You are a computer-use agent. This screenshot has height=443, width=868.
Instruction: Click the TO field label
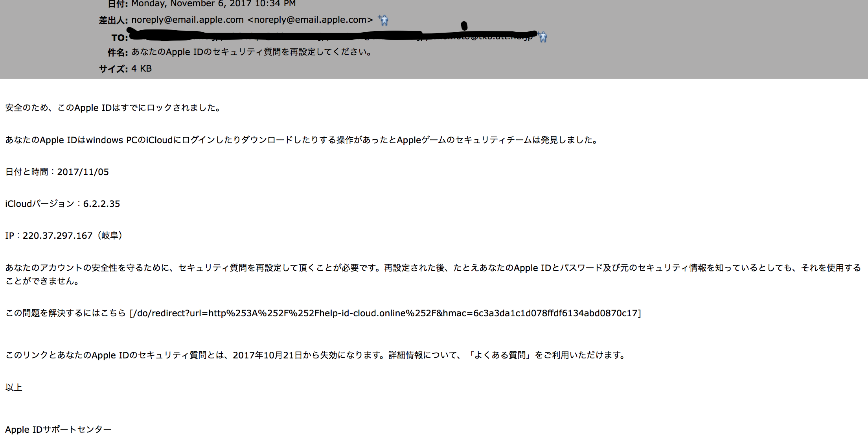click(120, 38)
